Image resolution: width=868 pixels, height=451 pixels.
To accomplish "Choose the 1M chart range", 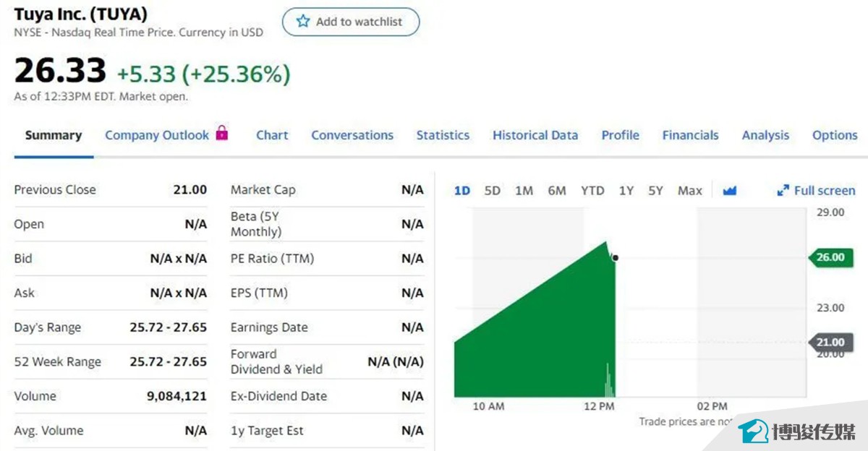I will click(524, 191).
